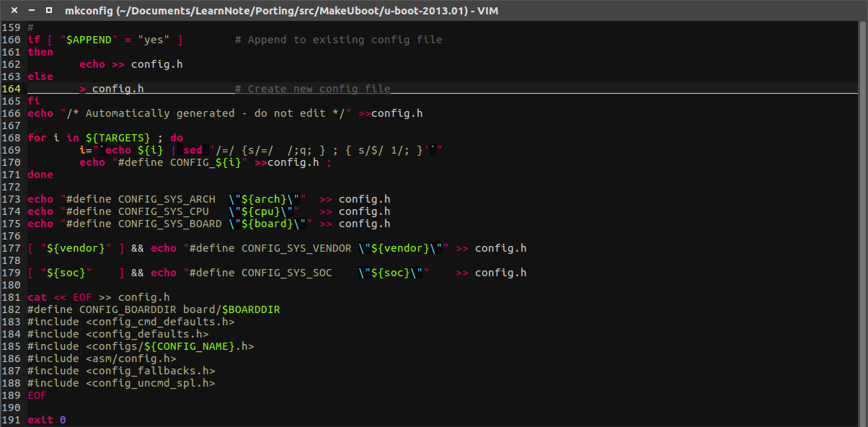The image size is (868, 427).
Task: Click "CONFIG_SYS_ARCH" on line 173
Action: click(167, 199)
